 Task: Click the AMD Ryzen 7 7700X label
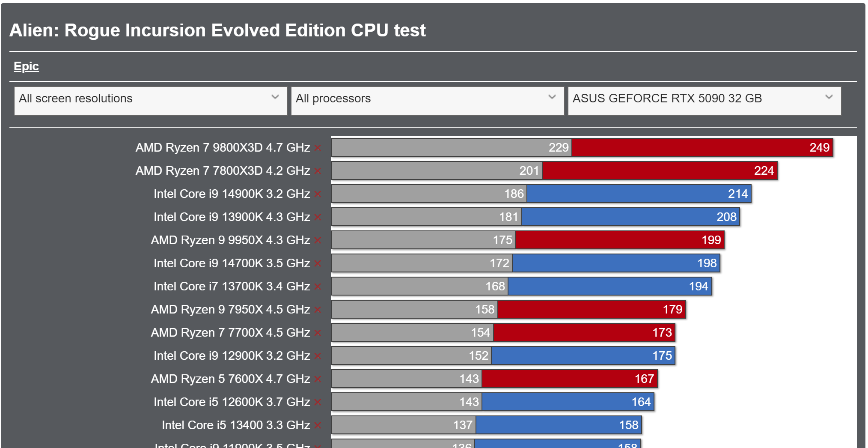[x=230, y=333]
